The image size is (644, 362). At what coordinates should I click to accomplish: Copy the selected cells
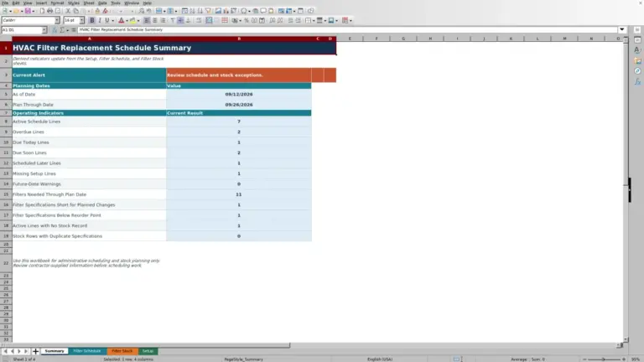(75, 11)
